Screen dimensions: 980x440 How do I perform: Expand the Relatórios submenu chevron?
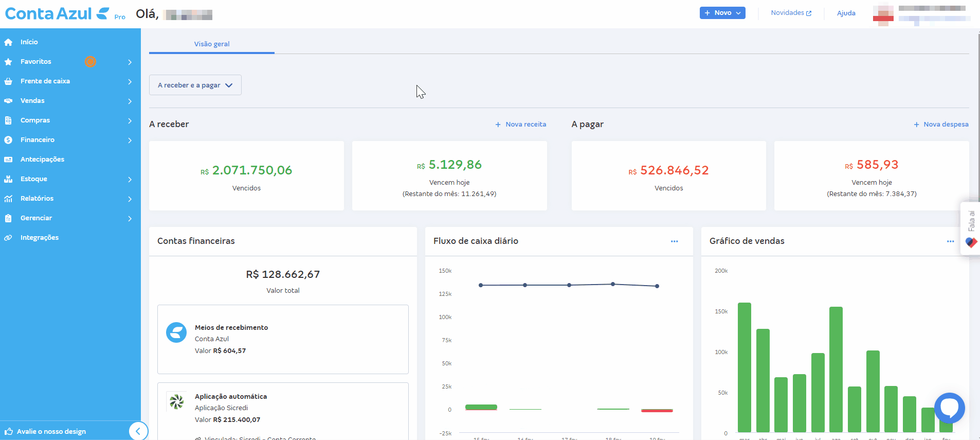pos(130,199)
